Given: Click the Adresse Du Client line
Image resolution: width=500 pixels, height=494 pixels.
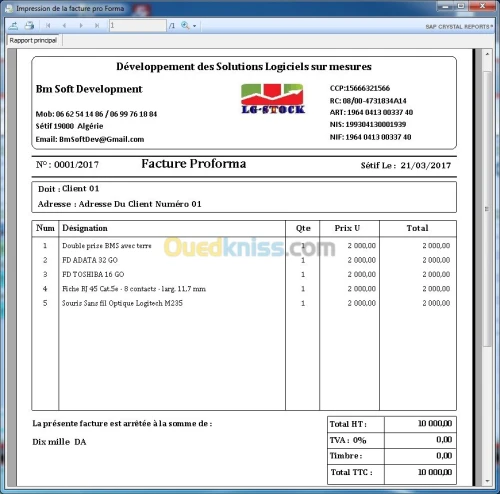Looking at the screenshot, I should 119,204.
